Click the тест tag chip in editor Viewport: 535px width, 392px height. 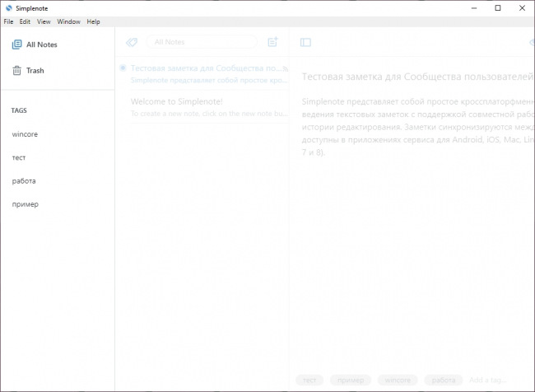tap(309, 380)
